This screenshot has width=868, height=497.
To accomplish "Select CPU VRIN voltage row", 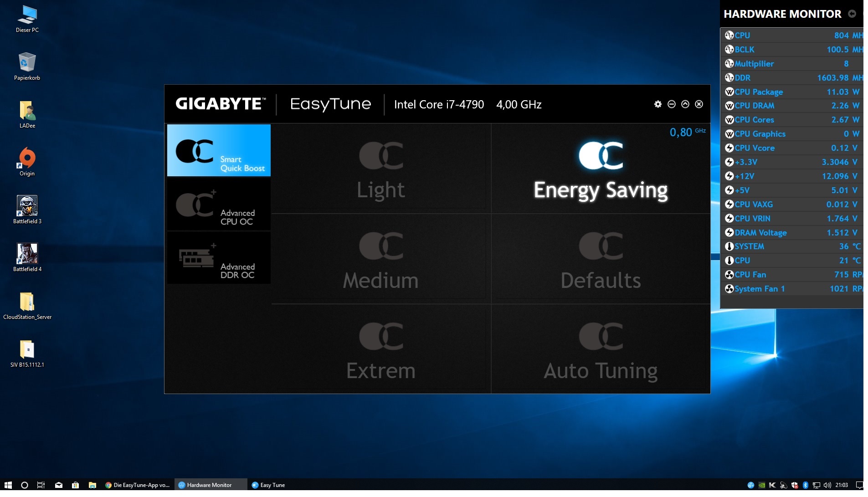I will [793, 219].
